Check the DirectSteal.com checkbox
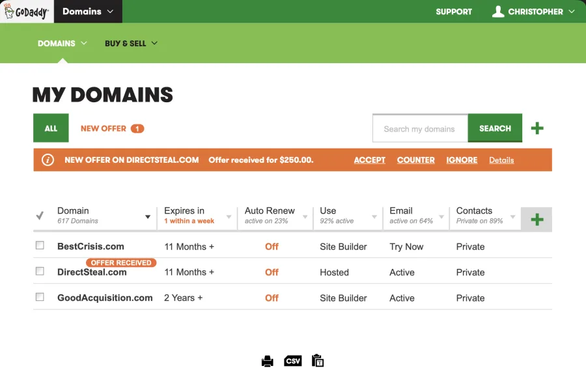The height and width of the screenshot is (392, 586). (40, 271)
